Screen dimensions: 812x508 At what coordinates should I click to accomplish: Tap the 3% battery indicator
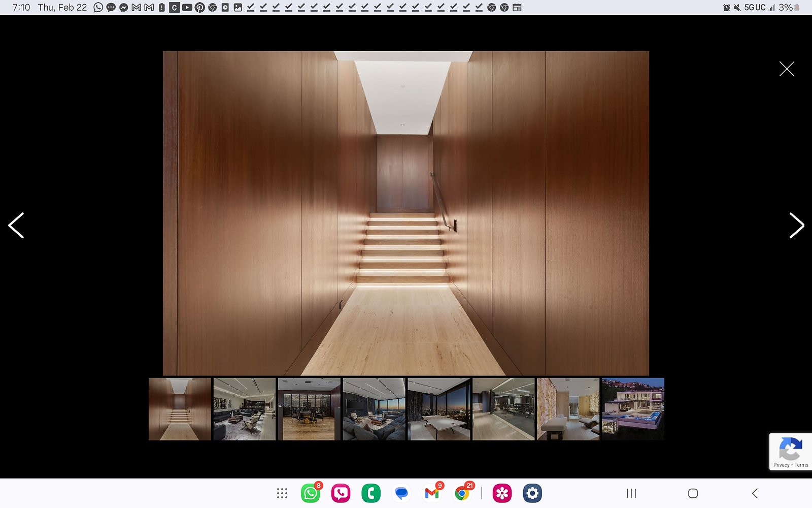click(x=789, y=8)
